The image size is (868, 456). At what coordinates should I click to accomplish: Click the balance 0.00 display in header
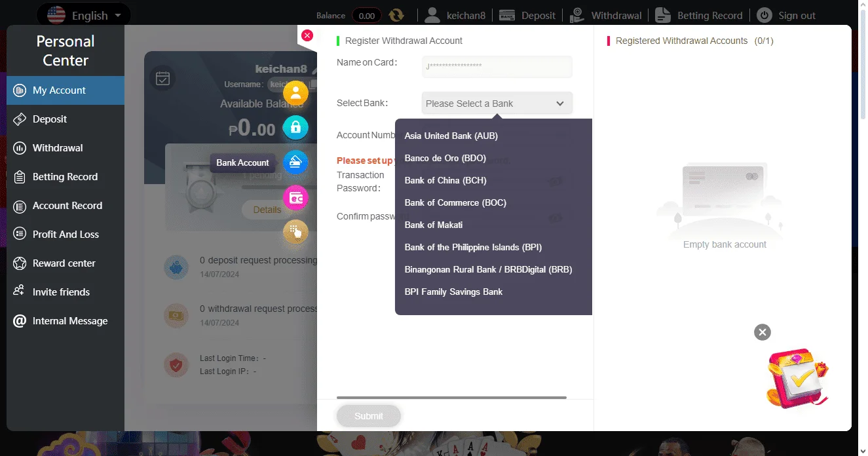pos(367,16)
